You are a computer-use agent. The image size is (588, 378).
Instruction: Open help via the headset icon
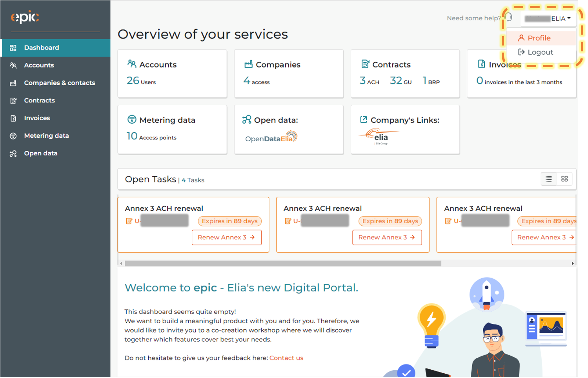(x=509, y=17)
